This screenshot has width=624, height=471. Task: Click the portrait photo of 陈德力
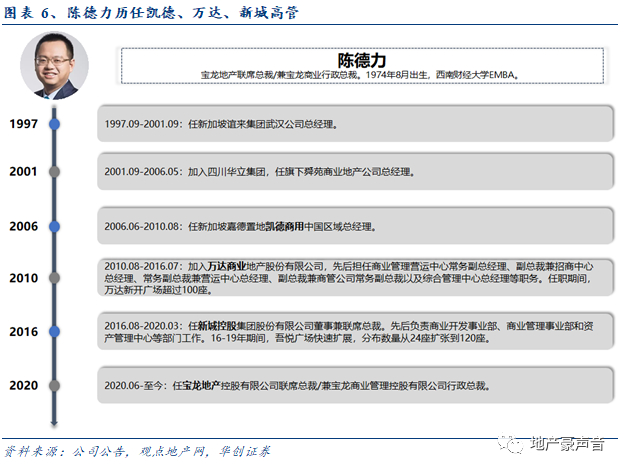[54, 65]
